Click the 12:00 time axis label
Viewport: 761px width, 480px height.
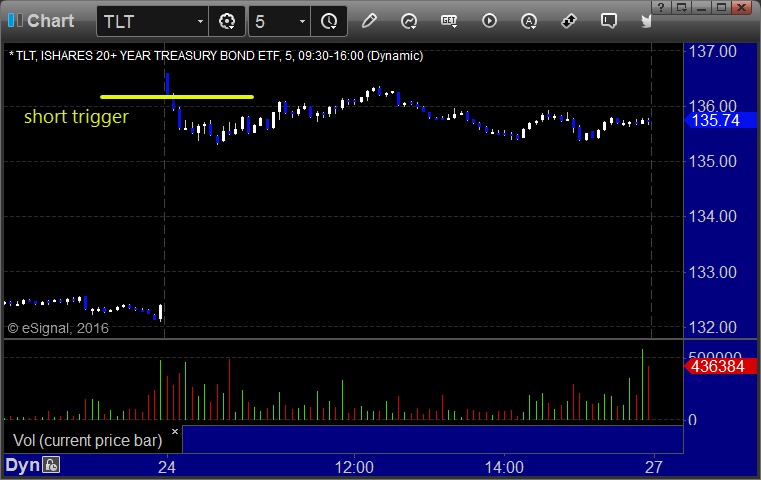pos(354,467)
